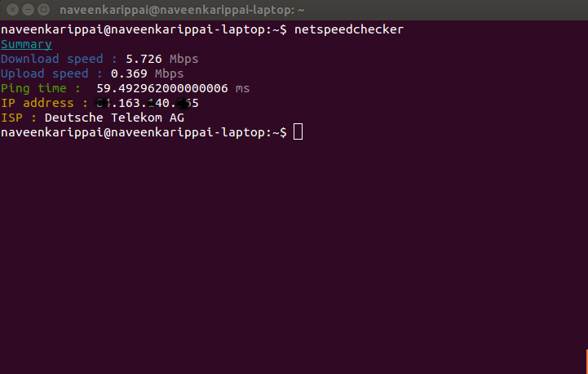The height and width of the screenshot is (374, 588).
Task: Click the 0.369 upload value
Action: (x=130, y=73)
